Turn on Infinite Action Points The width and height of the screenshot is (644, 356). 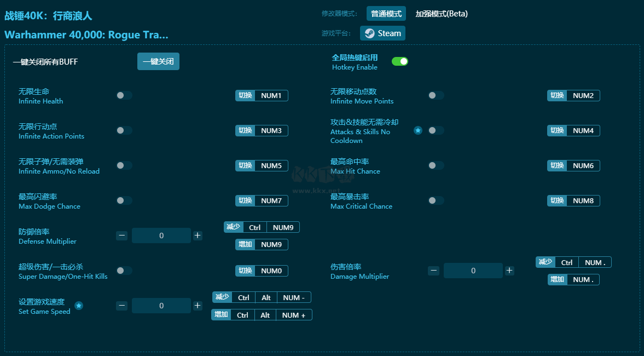pos(124,130)
